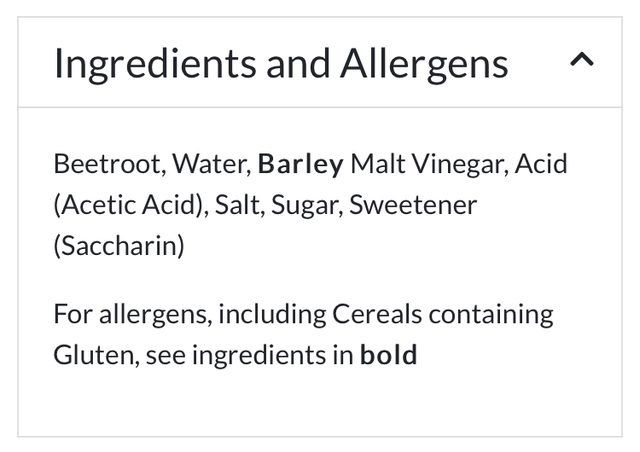Click the bold word at note's end
640x452 pixels.
click(x=388, y=355)
